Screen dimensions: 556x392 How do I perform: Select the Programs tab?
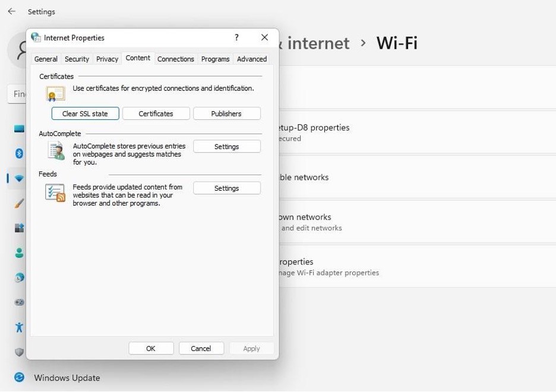point(215,59)
